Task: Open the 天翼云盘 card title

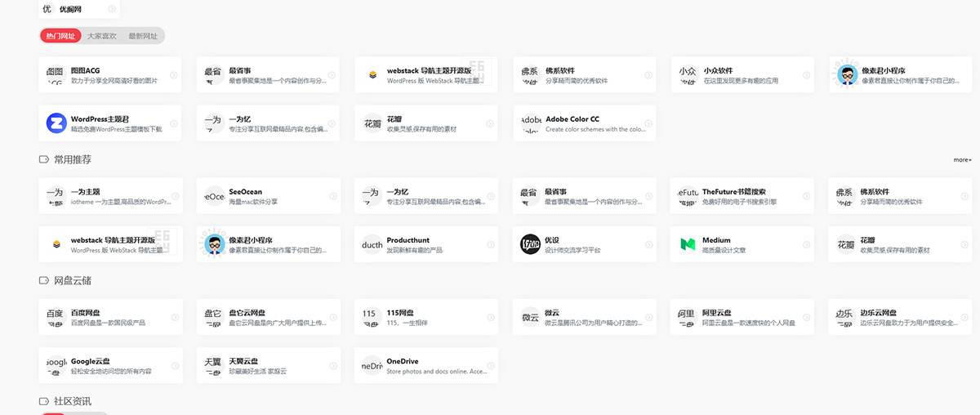Action: click(243, 361)
